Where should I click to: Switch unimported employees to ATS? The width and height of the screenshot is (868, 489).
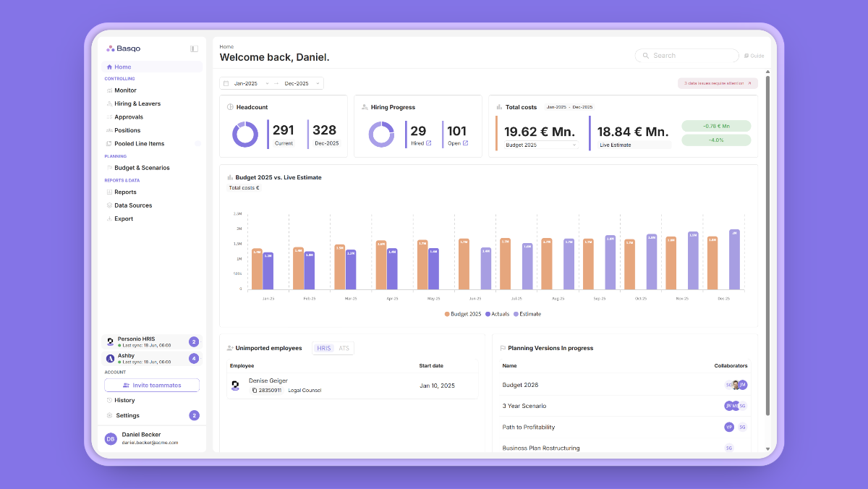(x=344, y=348)
